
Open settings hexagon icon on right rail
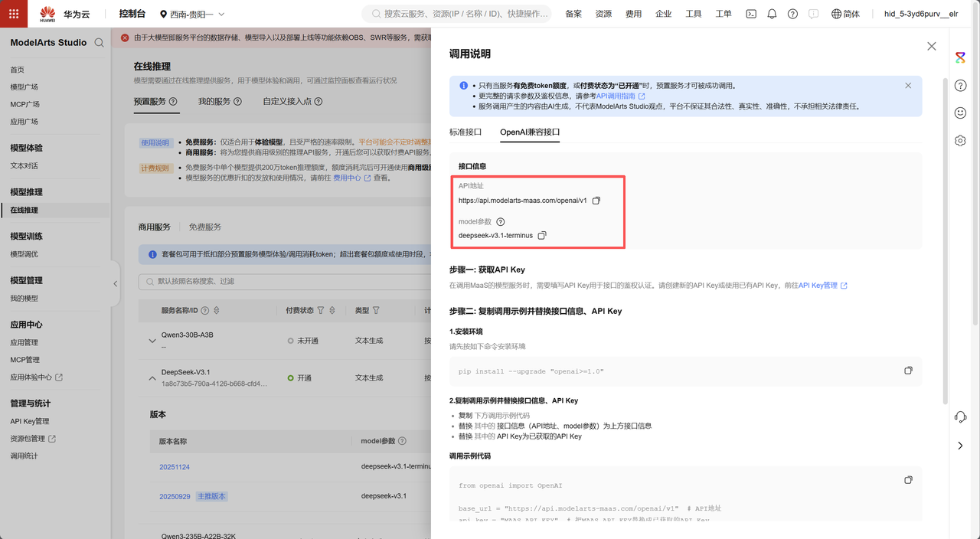pyautogui.click(x=960, y=141)
